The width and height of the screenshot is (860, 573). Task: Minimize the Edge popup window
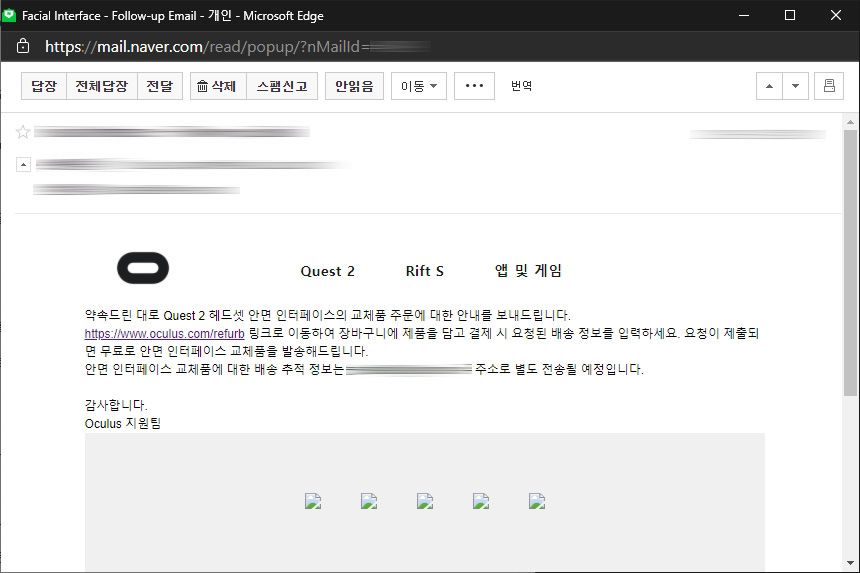click(744, 15)
